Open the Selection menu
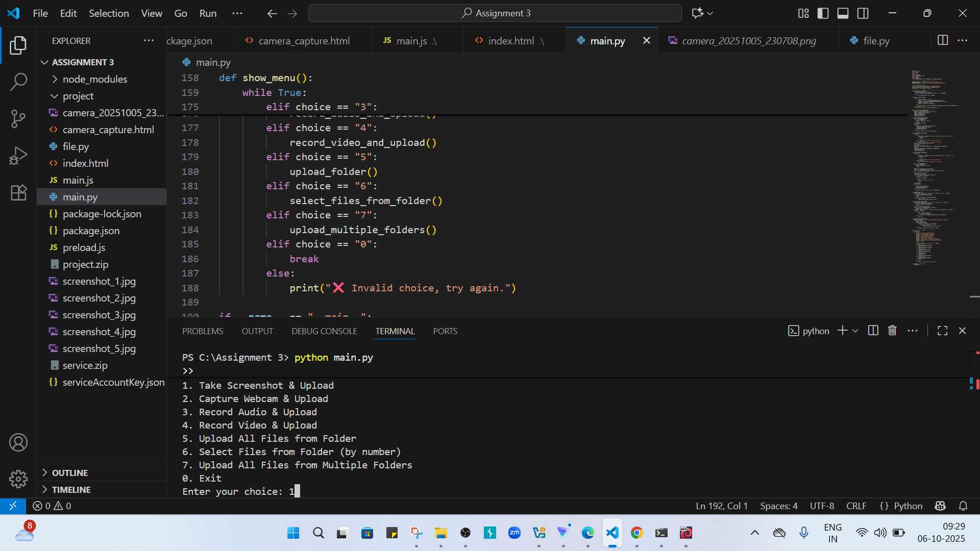This screenshot has width=980, height=551. tap(109, 13)
